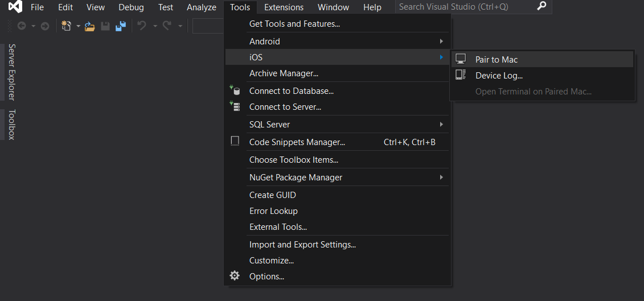644x301 pixels.
Task: Open the Extensions menu
Action: 284,7
